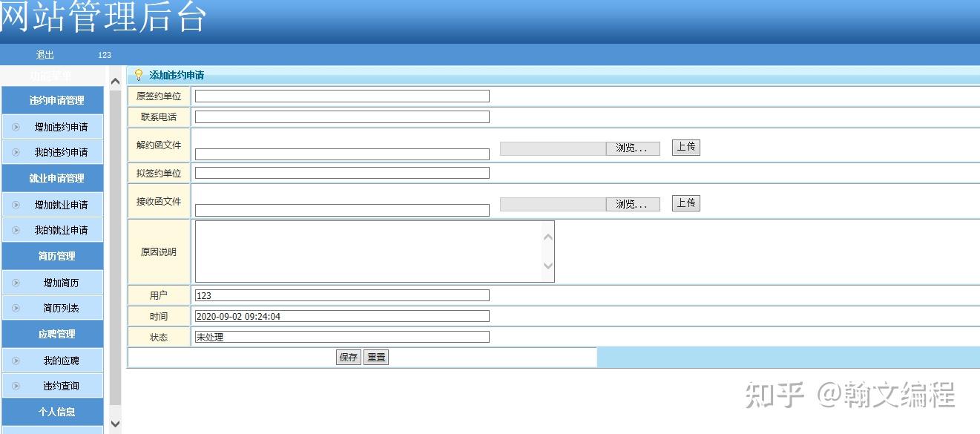The image size is (980, 434).
Task: Click 上传 next to 接收函文件
Action: pyautogui.click(x=685, y=203)
